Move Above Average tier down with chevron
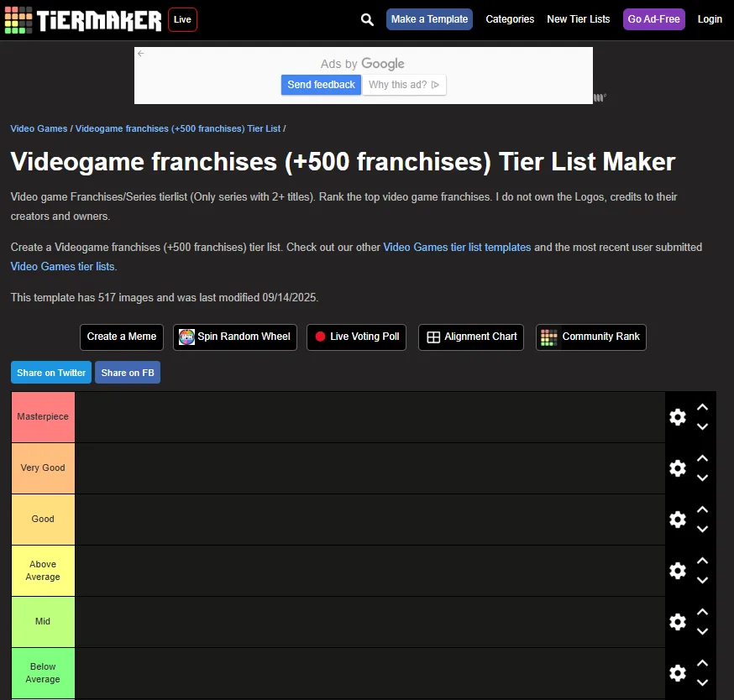Screen dimensions: 734x700 pos(702,580)
